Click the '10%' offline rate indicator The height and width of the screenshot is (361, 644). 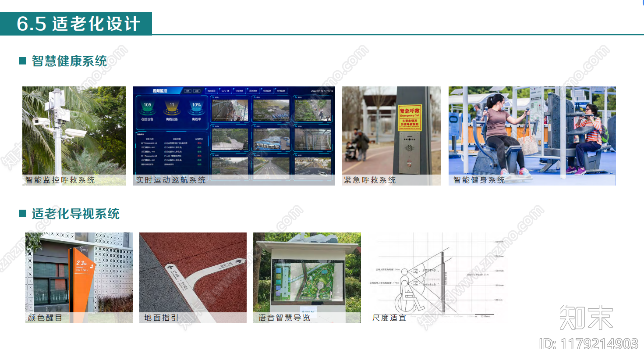pos(196,106)
